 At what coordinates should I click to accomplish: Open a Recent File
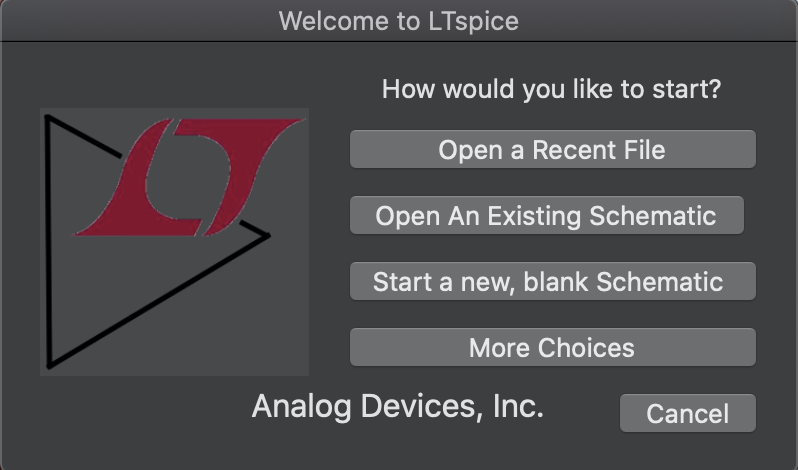pos(553,149)
